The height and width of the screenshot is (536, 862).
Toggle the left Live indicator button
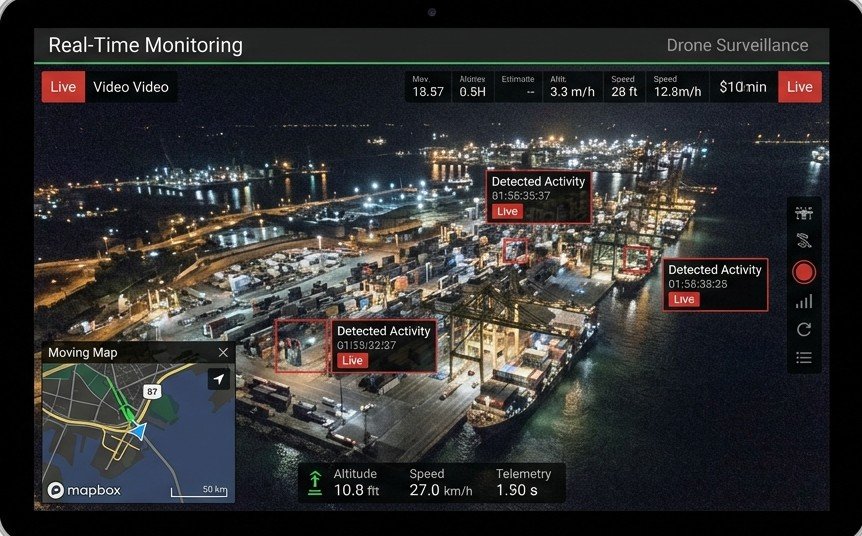tap(63, 87)
